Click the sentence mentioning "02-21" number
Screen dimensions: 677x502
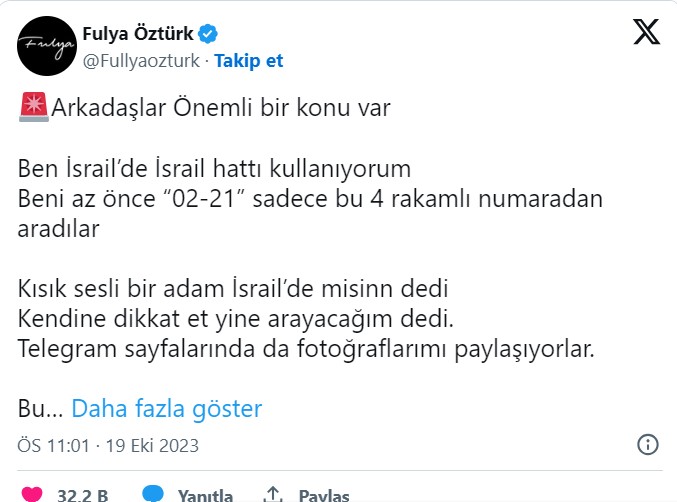click(310, 198)
